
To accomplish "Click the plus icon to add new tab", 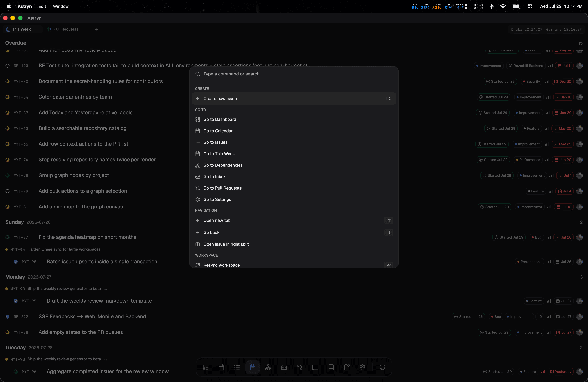I will [x=97, y=29].
